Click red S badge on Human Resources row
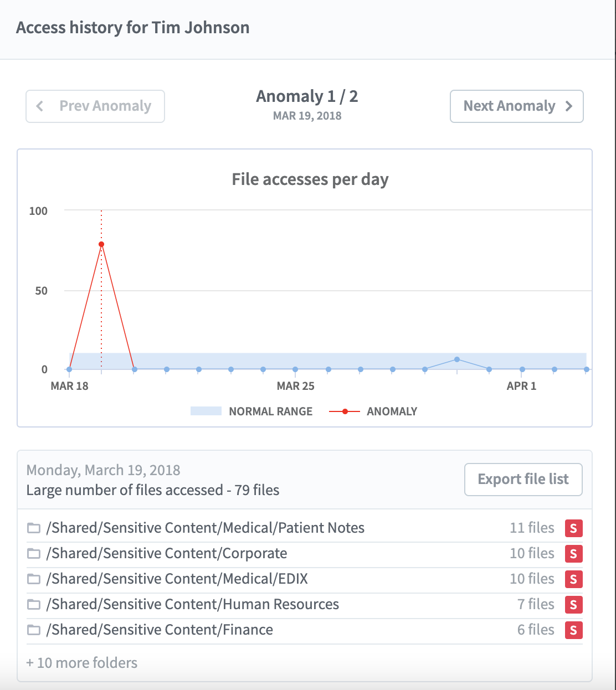616x690 pixels. click(x=573, y=605)
